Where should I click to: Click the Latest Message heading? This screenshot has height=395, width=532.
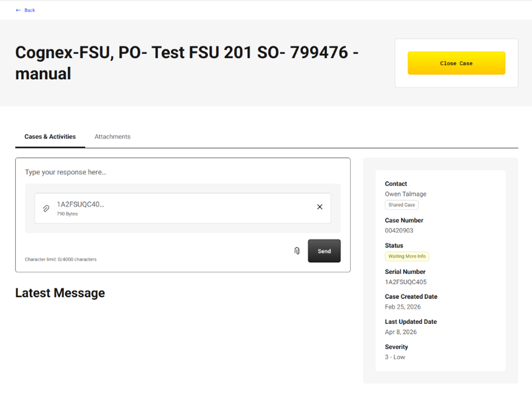pos(60,293)
